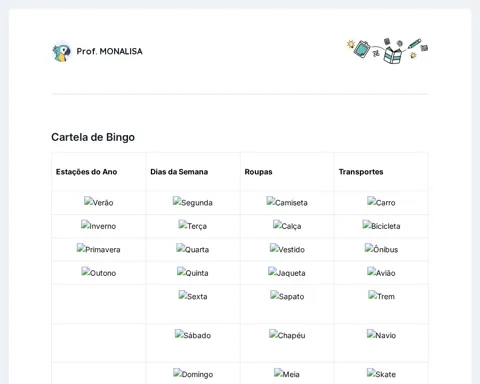Click the Ônibus image placeholder
The width and height of the screenshot is (480, 384).
point(381,249)
